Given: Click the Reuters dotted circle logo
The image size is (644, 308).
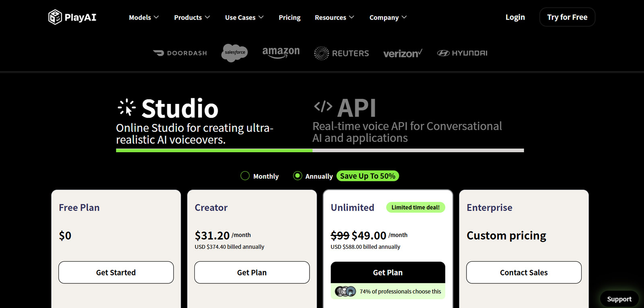Looking at the screenshot, I should (321, 53).
